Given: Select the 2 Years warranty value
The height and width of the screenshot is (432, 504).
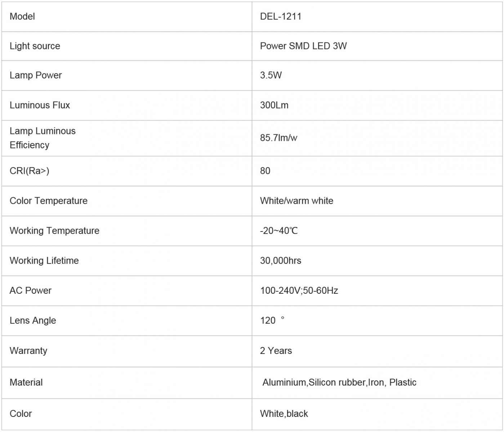Looking at the screenshot, I should point(276,351).
